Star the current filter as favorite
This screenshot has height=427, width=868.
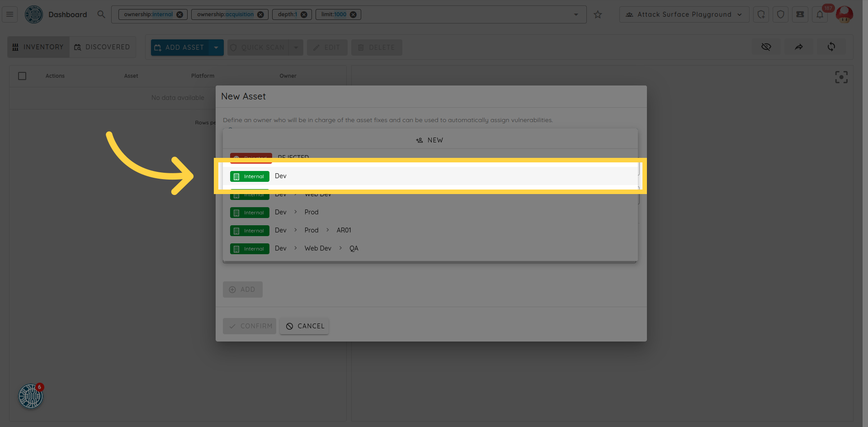coord(598,14)
